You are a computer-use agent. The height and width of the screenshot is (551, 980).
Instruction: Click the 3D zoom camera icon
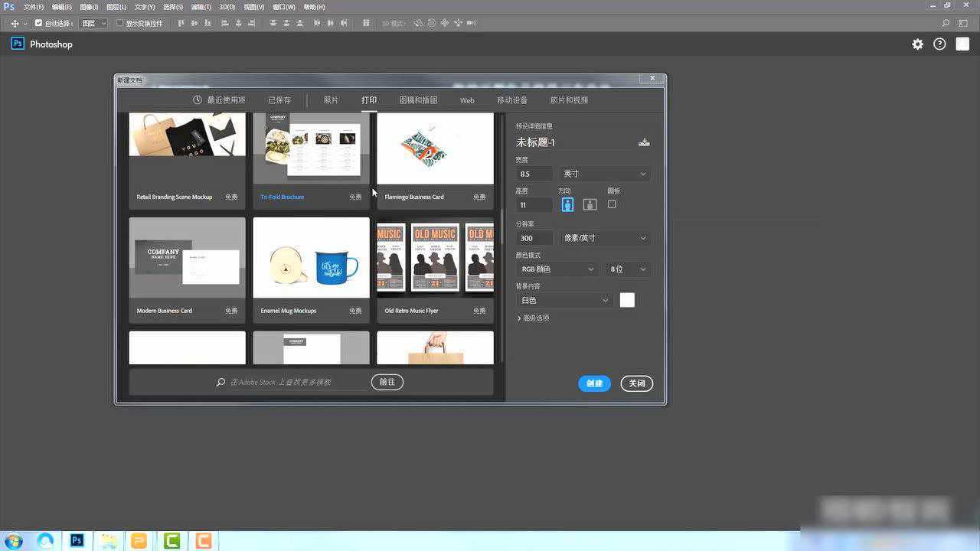coord(472,23)
